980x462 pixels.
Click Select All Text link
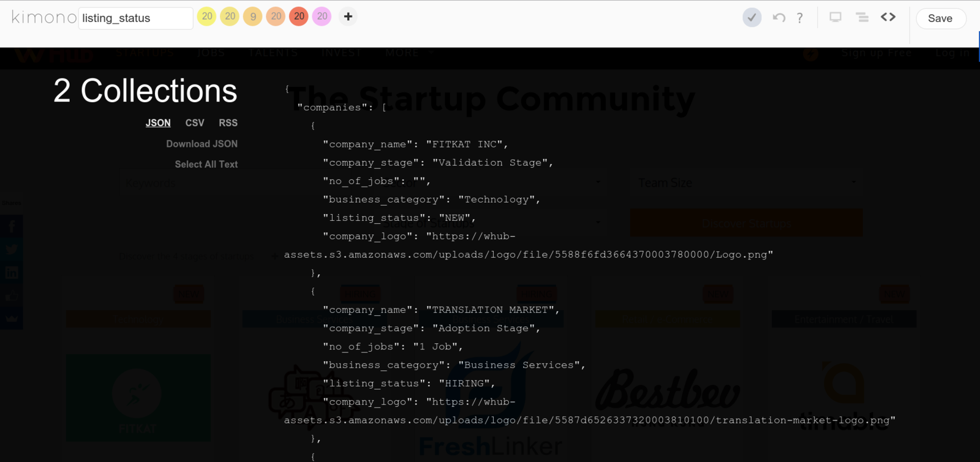click(206, 164)
